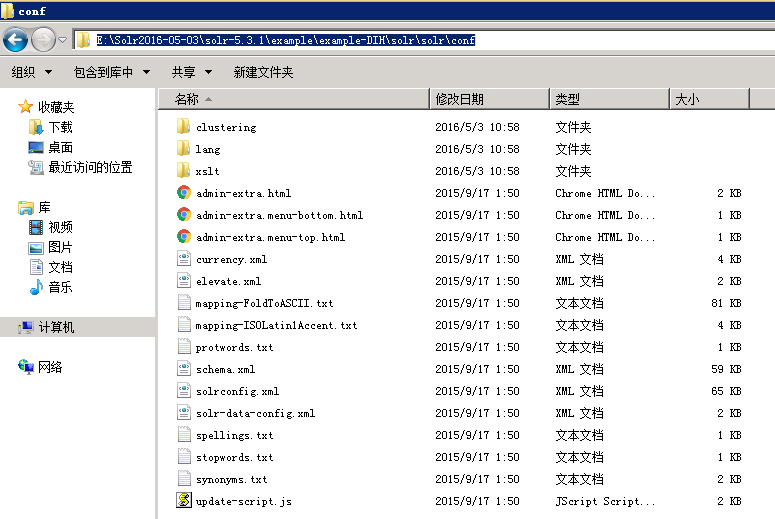Click Chrome icon of admin-extra.menu-top.html
The height and width of the screenshot is (519, 775).
click(x=184, y=237)
